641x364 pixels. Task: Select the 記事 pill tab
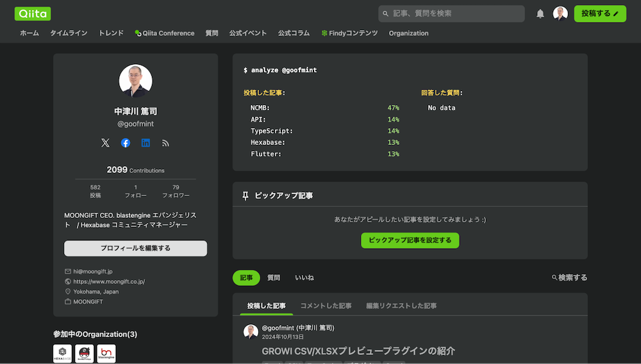(246, 277)
